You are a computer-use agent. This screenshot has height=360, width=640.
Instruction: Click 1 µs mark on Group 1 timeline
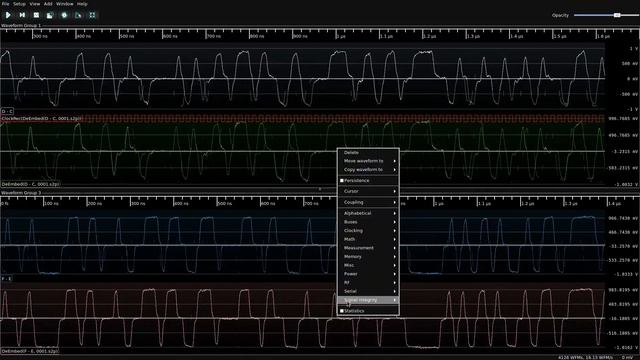point(341,36)
